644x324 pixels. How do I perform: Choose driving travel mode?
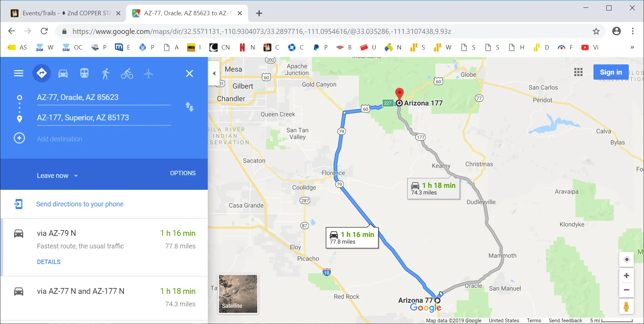tap(63, 73)
